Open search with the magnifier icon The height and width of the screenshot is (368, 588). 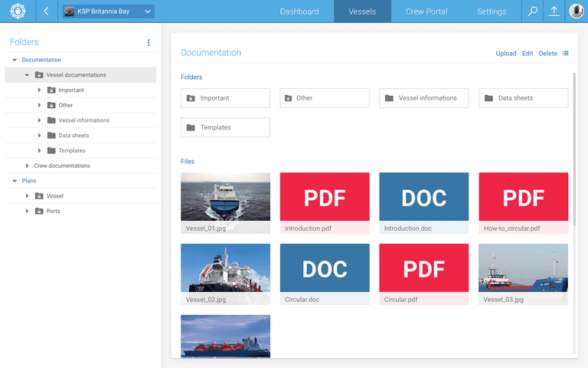click(x=533, y=11)
